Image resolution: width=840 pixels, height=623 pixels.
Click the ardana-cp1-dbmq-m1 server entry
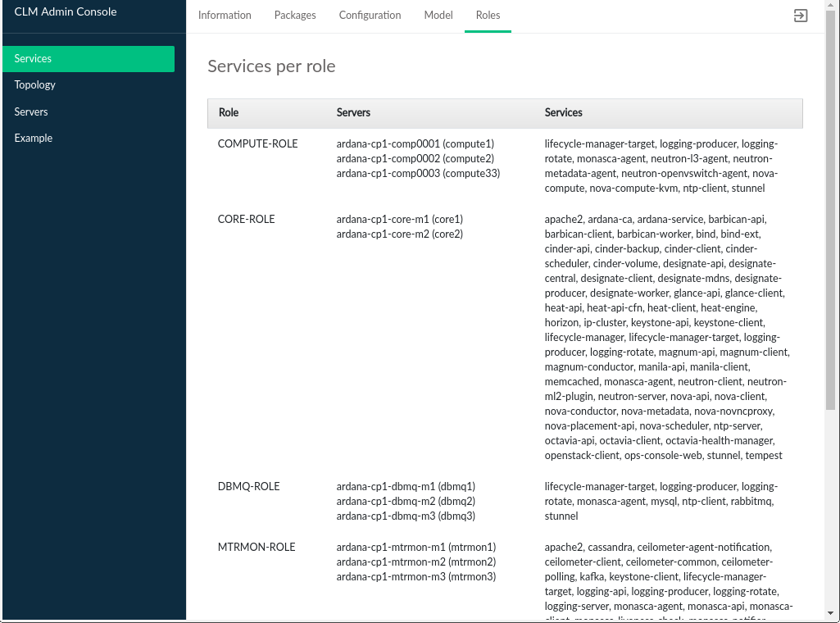[x=406, y=487]
